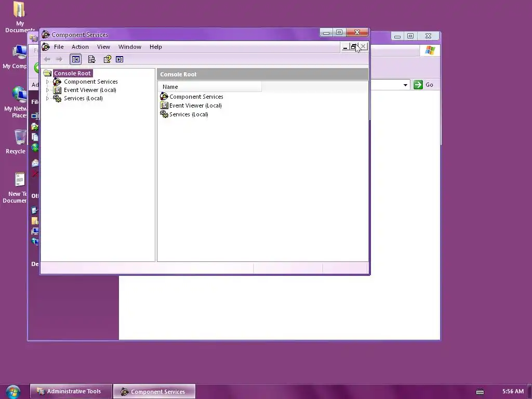Select Event Viewer (Local) in the list pane
Image resolution: width=532 pixels, height=399 pixels.
[195, 105]
